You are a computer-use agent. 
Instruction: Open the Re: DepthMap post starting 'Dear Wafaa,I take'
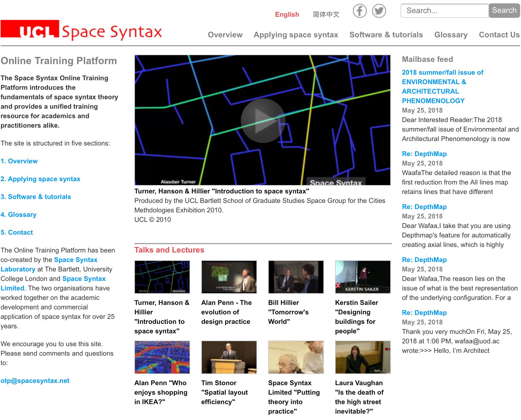424,207
